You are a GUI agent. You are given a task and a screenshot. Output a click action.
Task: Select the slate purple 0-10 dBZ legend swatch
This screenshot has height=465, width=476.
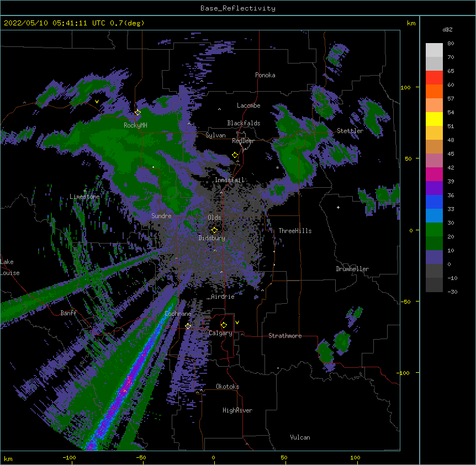[x=434, y=257]
